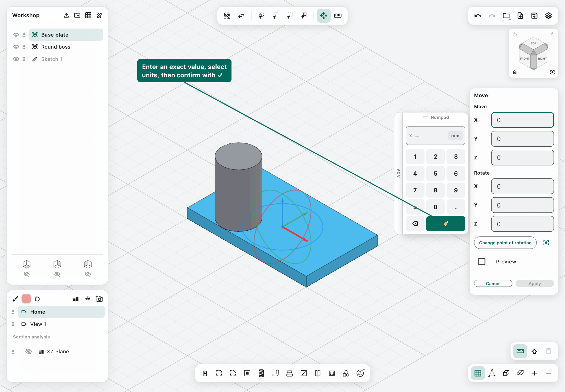Activate the Move/Rotate tool in top toolbar
Screen dimensions: 565x392
coord(324,16)
